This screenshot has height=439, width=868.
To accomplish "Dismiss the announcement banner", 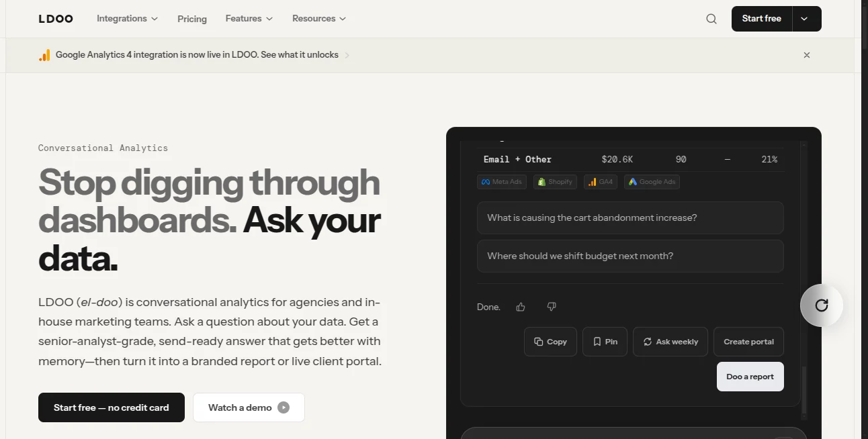I will pyautogui.click(x=807, y=55).
